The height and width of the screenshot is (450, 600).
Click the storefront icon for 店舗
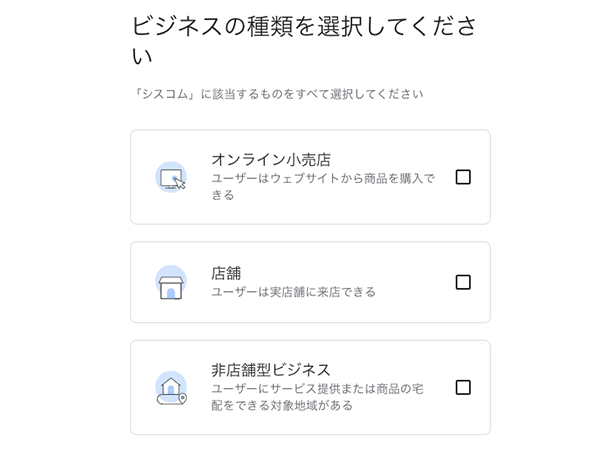point(171,283)
